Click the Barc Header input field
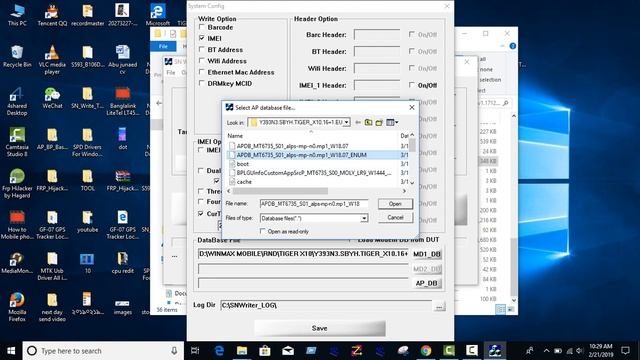The image size is (640, 360). tap(377, 35)
